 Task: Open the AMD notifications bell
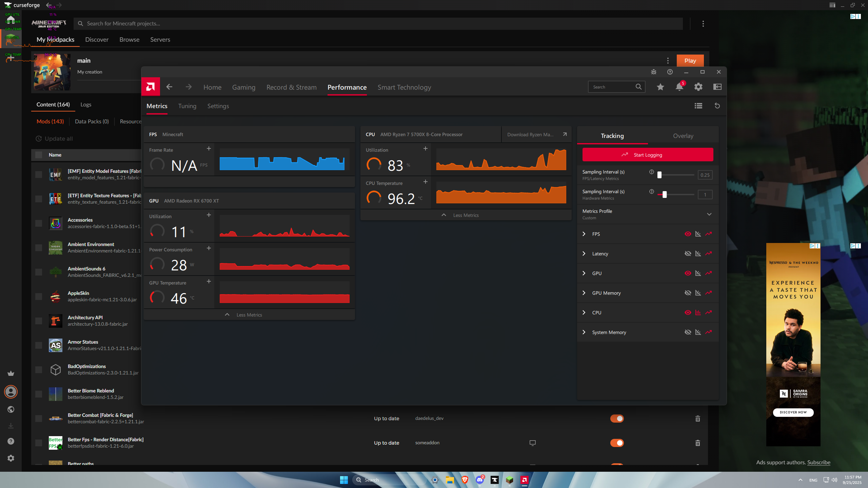pos(679,87)
